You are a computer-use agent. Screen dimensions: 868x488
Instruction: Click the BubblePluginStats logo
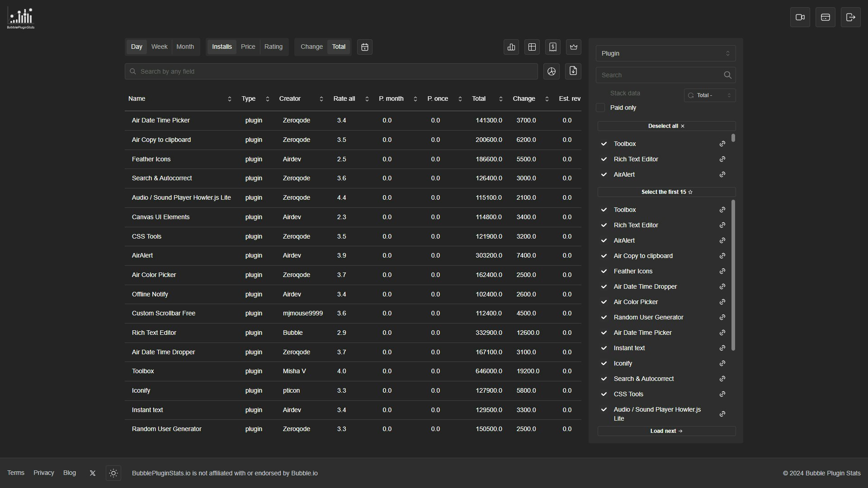click(x=21, y=19)
